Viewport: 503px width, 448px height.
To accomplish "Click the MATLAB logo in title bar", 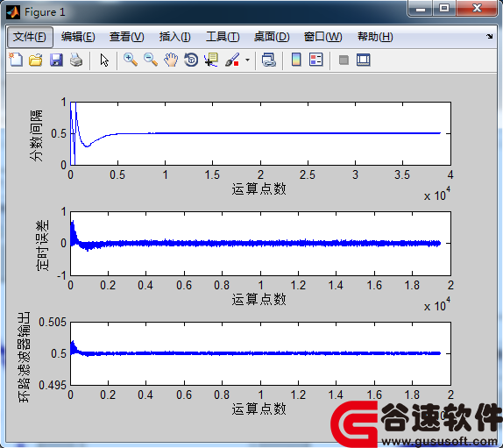I will (13, 12).
